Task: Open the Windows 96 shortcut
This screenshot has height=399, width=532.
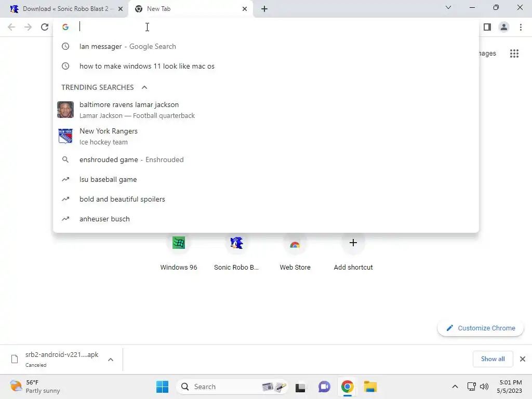Action: (x=179, y=253)
